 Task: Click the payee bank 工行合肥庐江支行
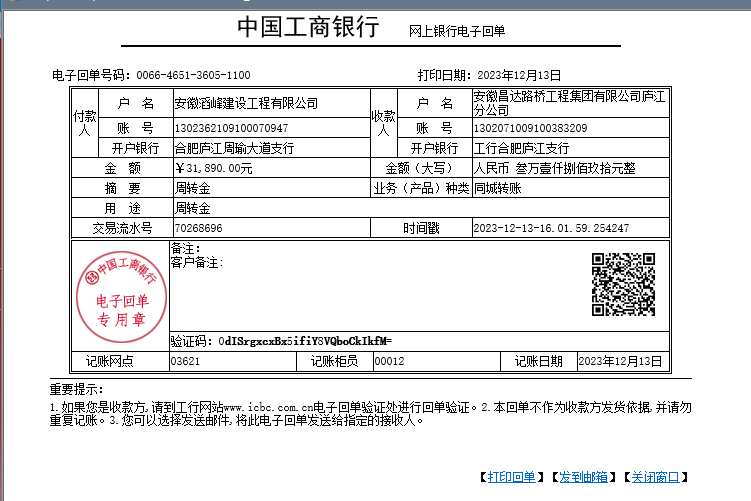click(521, 148)
